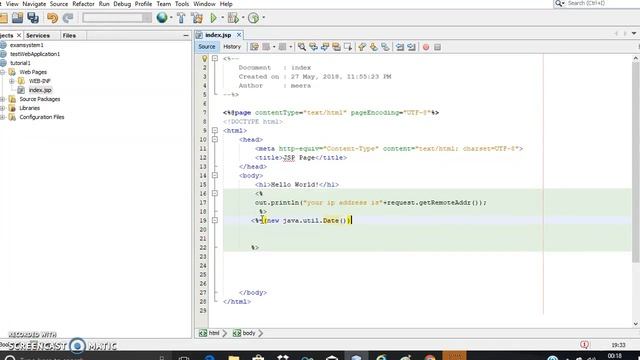Click the globe browser icon
This screenshot has height=360, width=640.
pyautogui.click(x=162, y=18)
